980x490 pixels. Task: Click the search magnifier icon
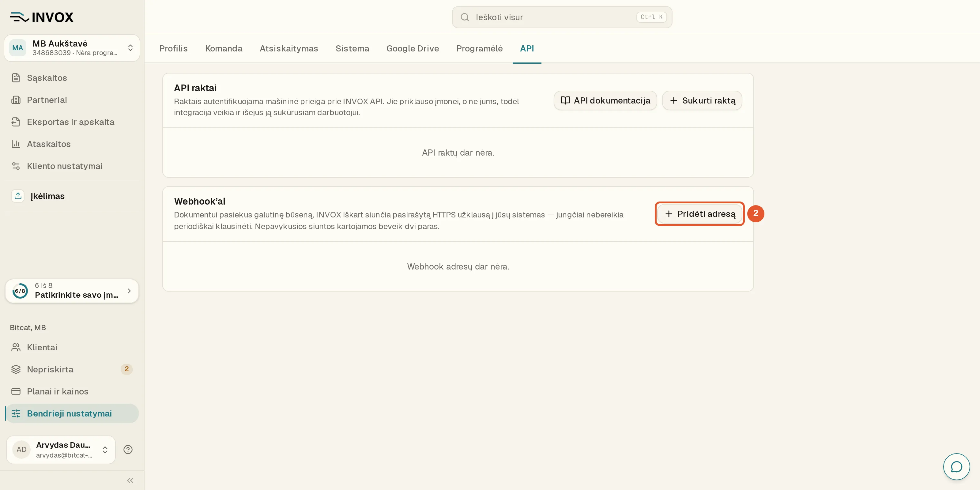point(465,17)
